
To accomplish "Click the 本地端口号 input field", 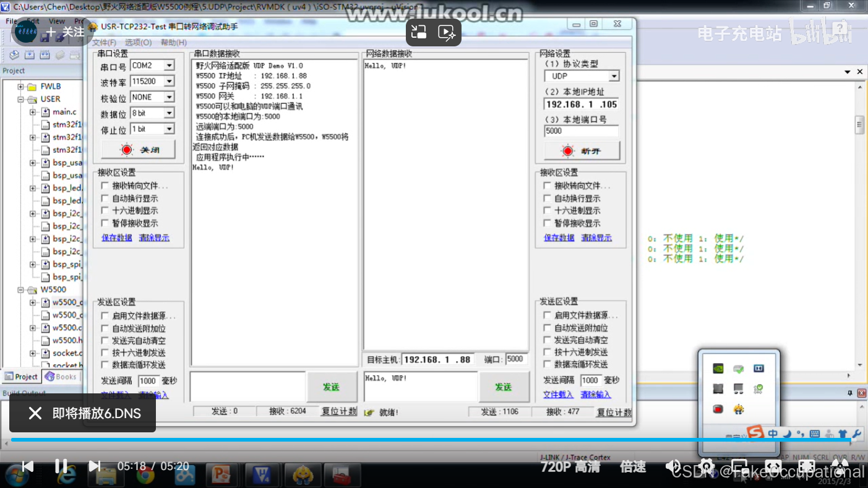I will tap(582, 131).
